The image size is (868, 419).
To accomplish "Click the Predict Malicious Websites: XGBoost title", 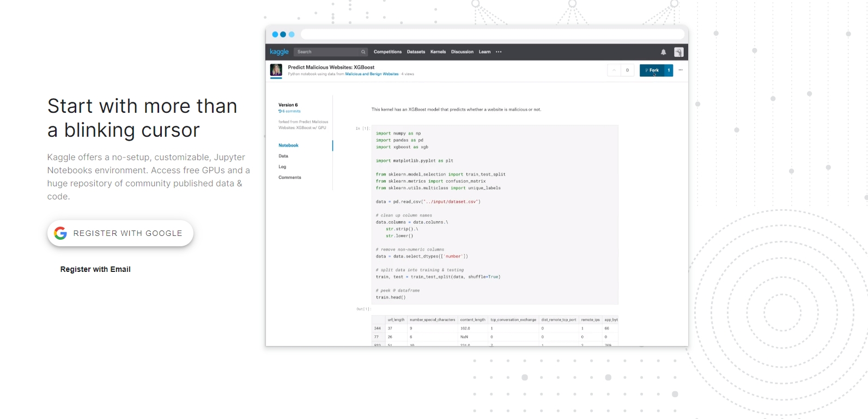I will click(x=331, y=68).
